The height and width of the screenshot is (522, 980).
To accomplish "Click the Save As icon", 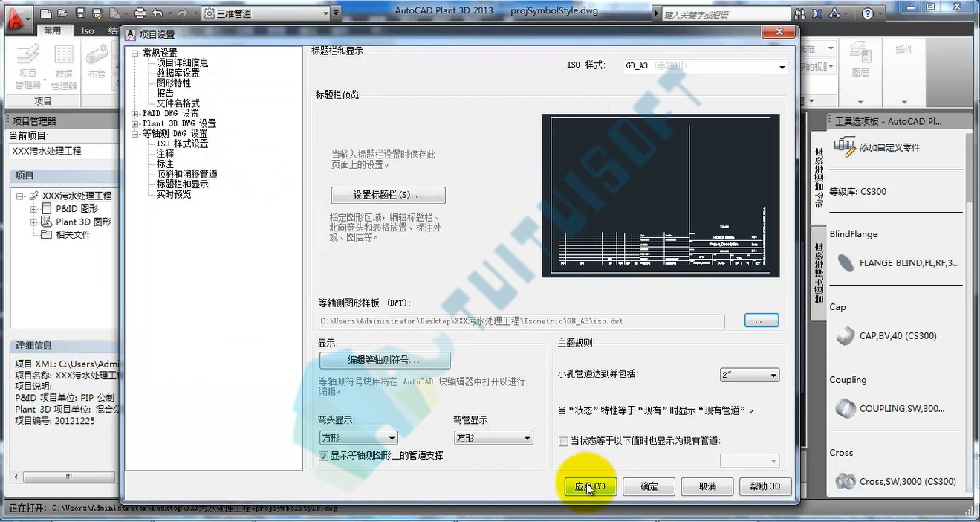I will pyautogui.click(x=97, y=13).
